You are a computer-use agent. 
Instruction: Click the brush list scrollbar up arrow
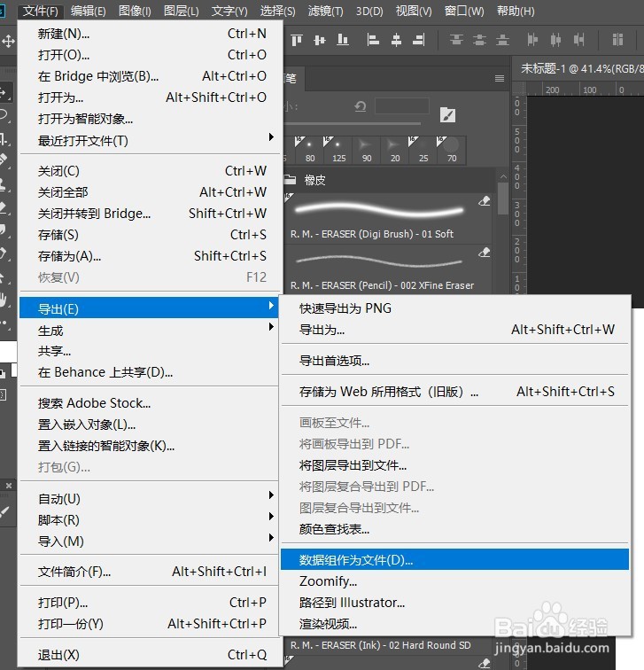[503, 176]
